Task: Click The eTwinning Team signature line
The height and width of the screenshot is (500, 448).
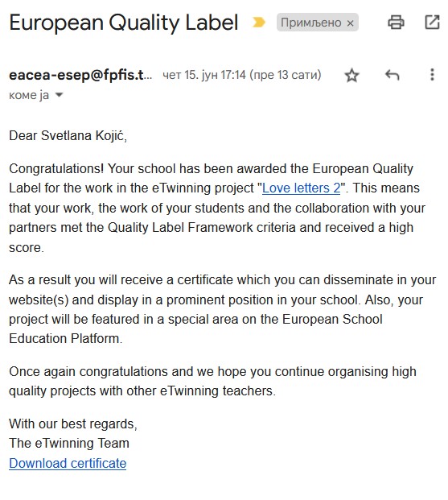Action: (x=69, y=443)
